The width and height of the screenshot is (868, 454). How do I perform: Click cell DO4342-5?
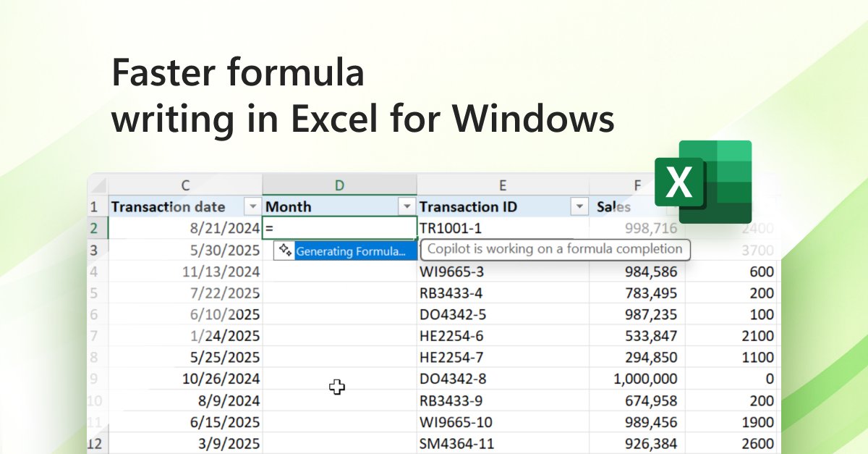pyautogui.click(x=503, y=315)
